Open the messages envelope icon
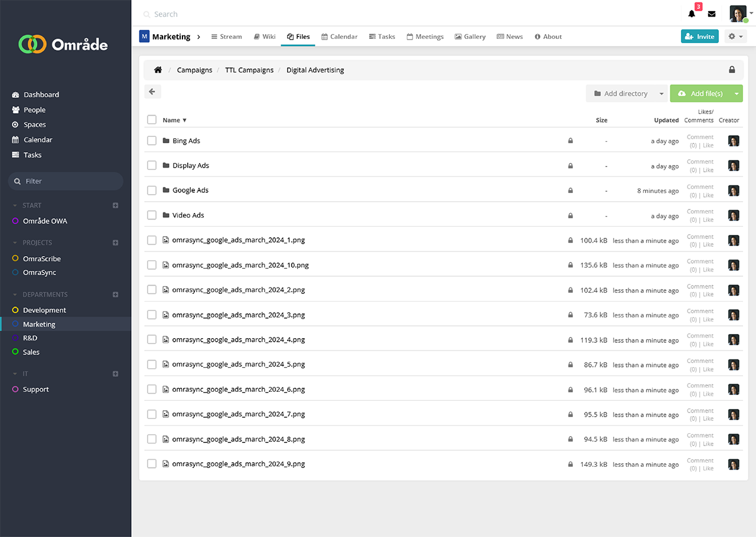Viewport: 756px width, 537px height. point(712,14)
